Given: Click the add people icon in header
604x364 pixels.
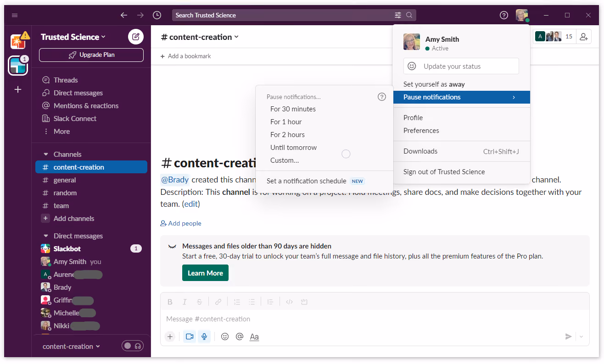Looking at the screenshot, I should (x=584, y=37).
